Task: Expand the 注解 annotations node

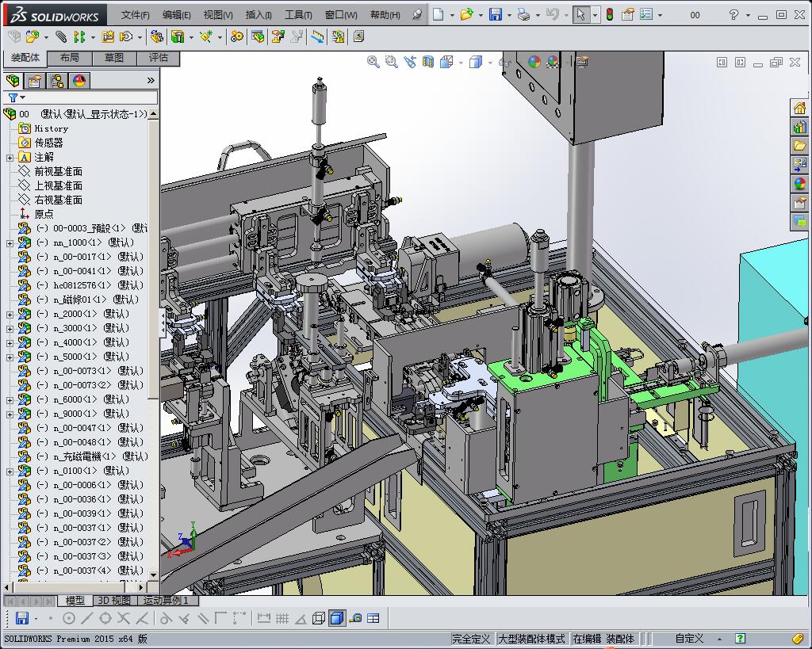Action: coord(10,158)
